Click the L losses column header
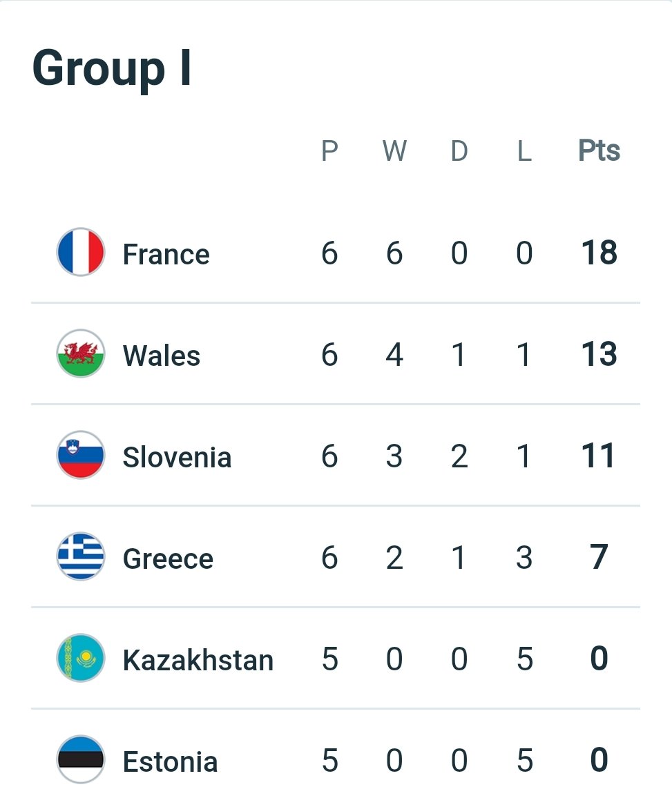Viewport: 672px width, 807px height. [524, 150]
